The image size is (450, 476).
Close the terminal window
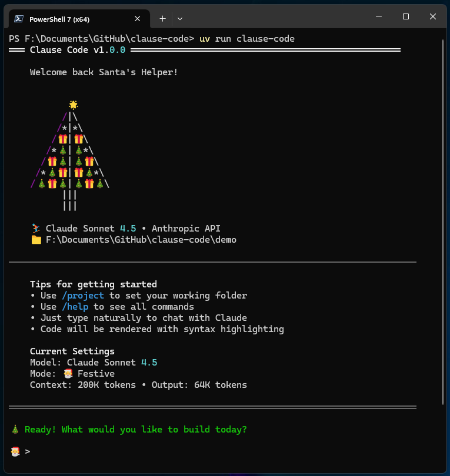[x=433, y=16]
